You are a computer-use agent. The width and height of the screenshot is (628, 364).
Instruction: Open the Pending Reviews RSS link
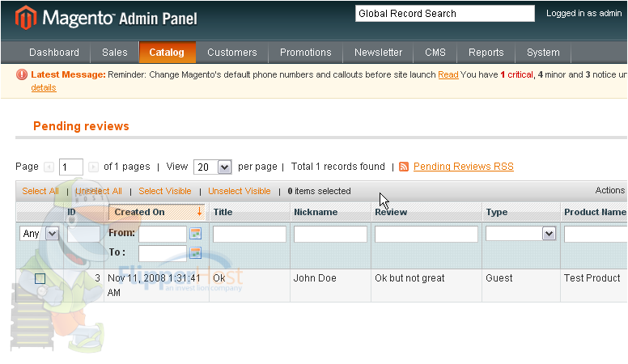pyautogui.click(x=464, y=167)
